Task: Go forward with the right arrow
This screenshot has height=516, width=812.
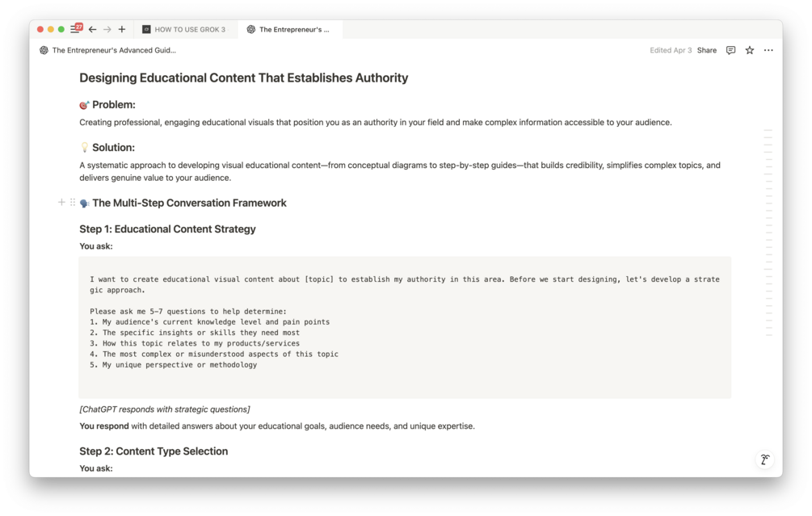Action: tap(107, 30)
